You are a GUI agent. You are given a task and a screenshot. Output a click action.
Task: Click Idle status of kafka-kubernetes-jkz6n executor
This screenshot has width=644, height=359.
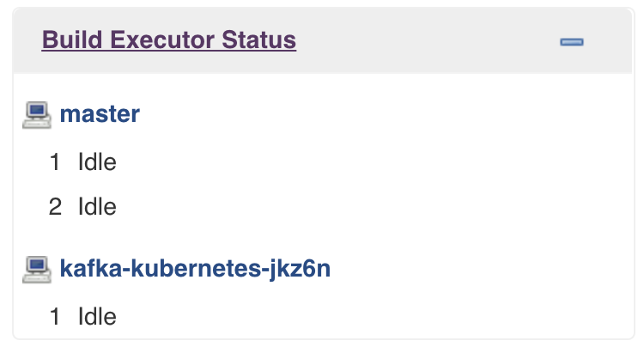pyautogui.click(x=96, y=317)
